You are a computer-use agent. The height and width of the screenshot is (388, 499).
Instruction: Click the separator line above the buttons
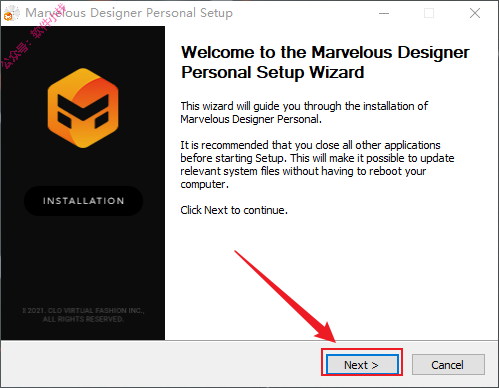coord(249,340)
